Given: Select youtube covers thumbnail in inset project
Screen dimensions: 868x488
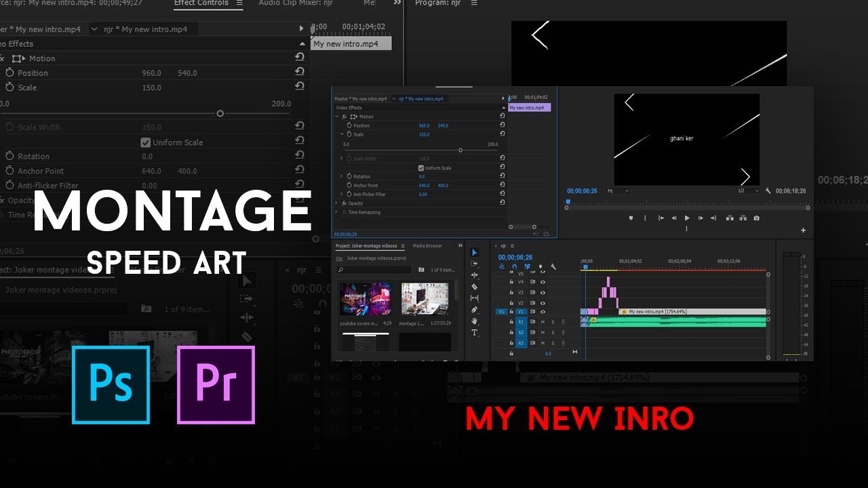Looking at the screenshot, I should (x=366, y=300).
